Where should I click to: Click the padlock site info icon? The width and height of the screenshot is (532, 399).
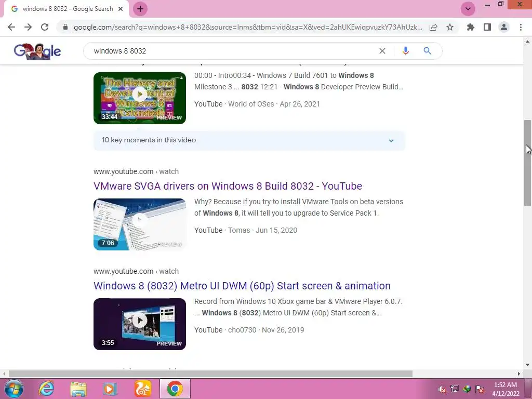[65, 27]
